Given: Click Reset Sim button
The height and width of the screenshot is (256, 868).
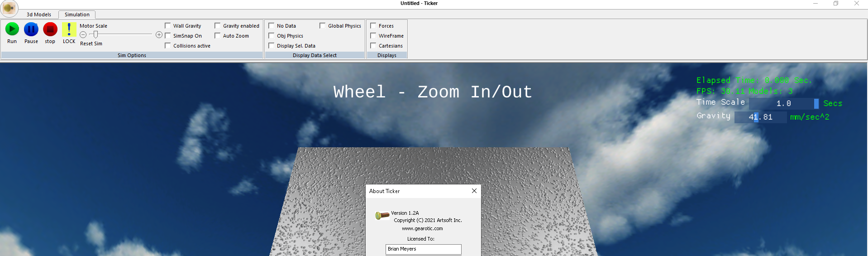Looking at the screenshot, I should (x=91, y=43).
